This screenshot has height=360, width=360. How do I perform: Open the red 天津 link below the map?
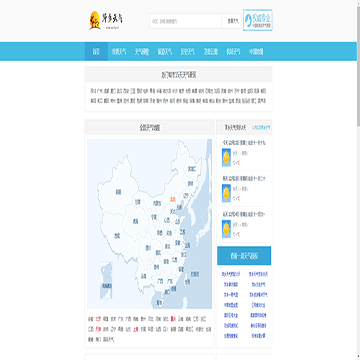pyautogui.click(x=98, y=329)
